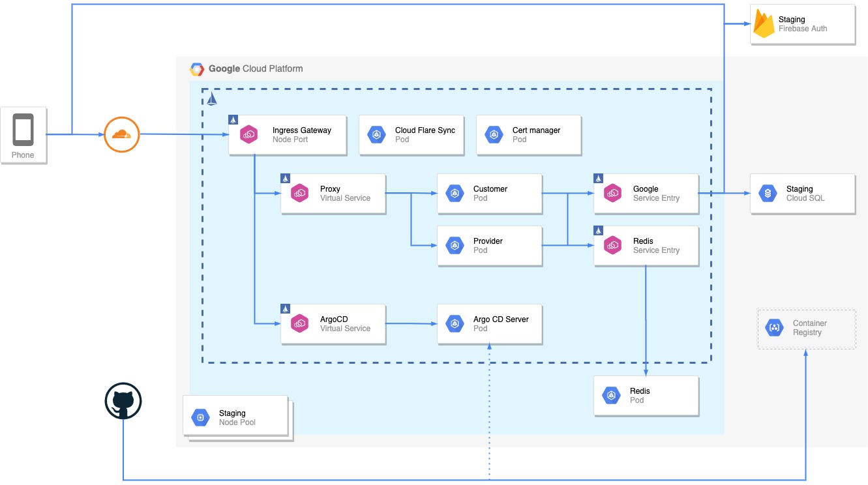Screen dimensions: 868x485
Task: Select the Cloud Flare Sync Pod box
Action: click(x=411, y=134)
